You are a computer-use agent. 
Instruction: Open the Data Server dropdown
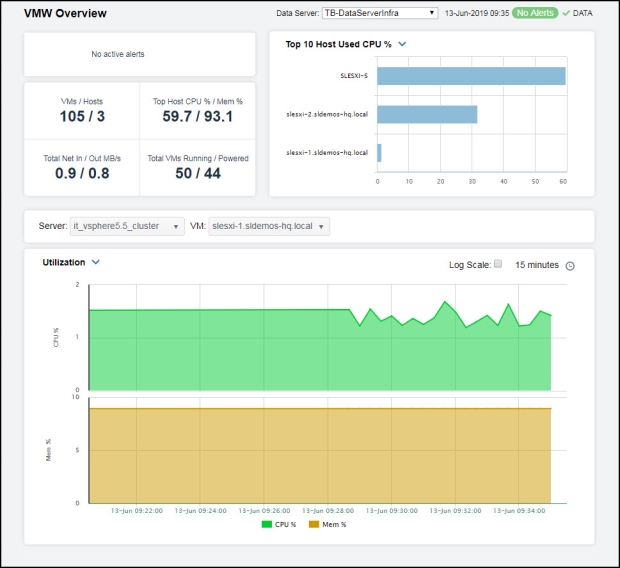[380, 13]
